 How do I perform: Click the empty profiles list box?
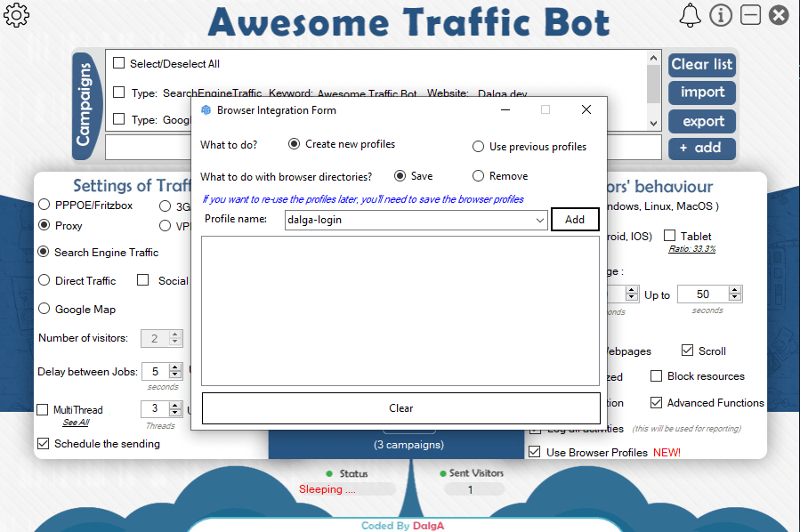(x=400, y=311)
